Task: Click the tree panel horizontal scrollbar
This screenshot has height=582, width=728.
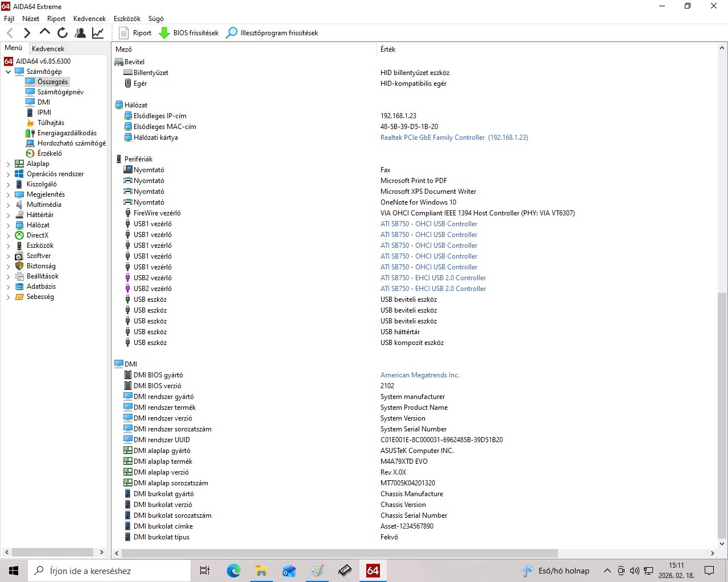Action: click(x=52, y=552)
